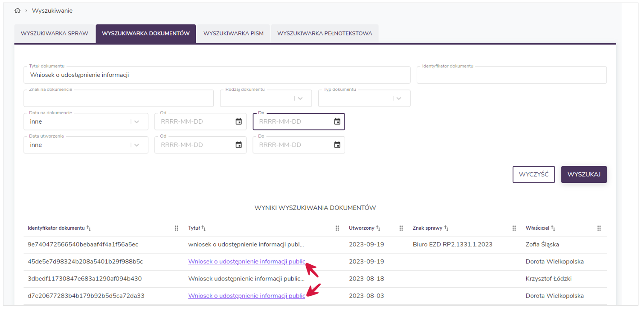Sort results by Utworzony column arrows

[378, 228]
